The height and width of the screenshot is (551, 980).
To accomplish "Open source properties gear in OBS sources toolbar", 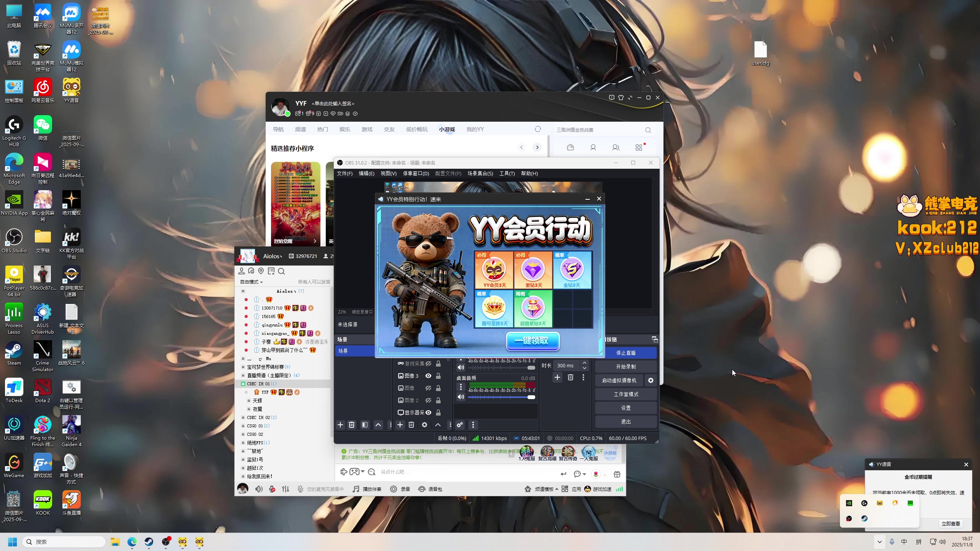I will pyautogui.click(x=425, y=425).
